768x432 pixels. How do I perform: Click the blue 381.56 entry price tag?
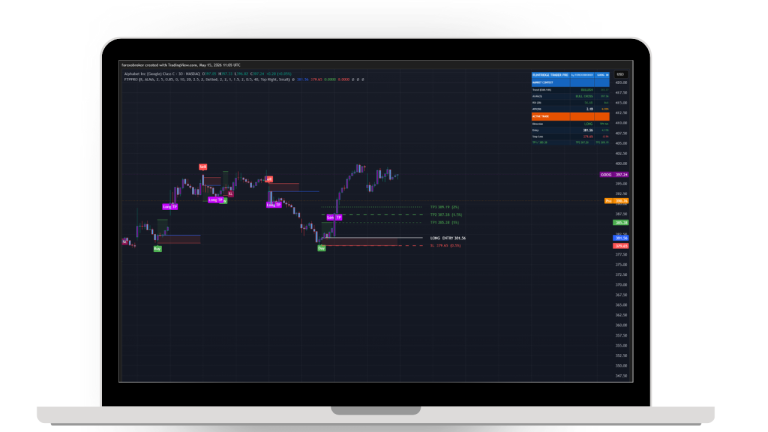click(621, 238)
